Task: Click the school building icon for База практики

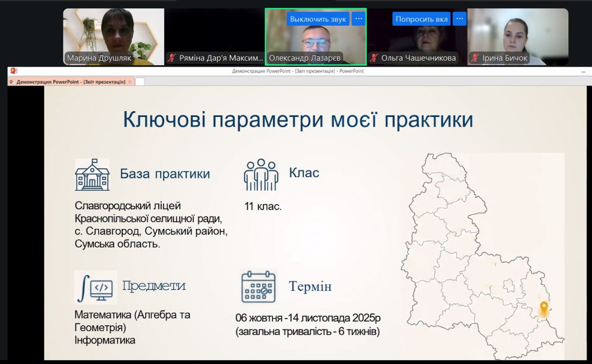Action: point(92,175)
